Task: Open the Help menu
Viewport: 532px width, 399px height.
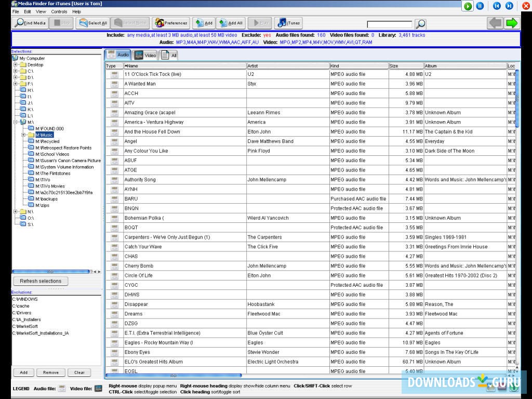Action: click(x=77, y=11)
